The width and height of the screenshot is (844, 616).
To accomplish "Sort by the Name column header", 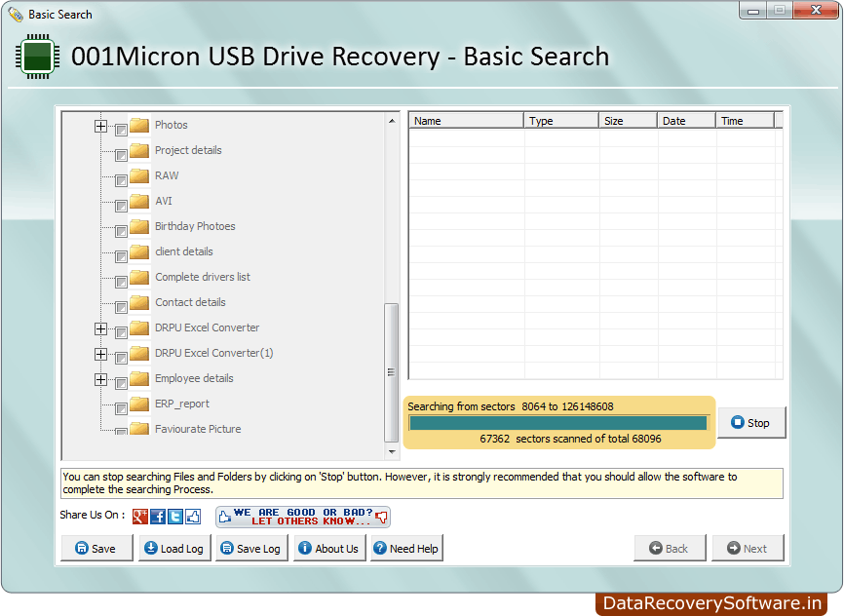I will (466, 121).
